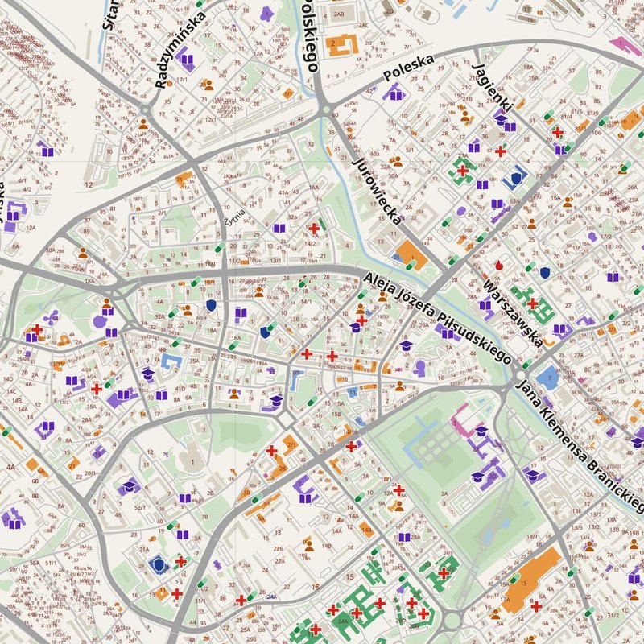Select the small blue building labeled 11
644x644 pixels.
352,392
